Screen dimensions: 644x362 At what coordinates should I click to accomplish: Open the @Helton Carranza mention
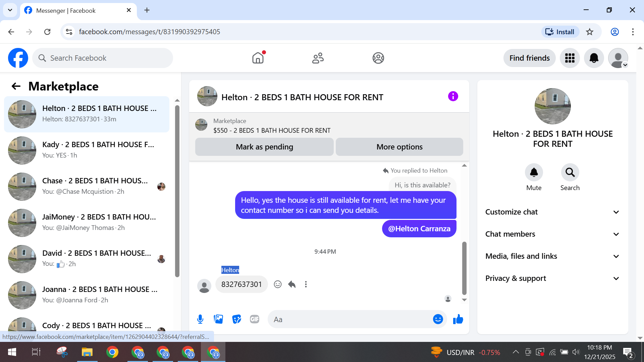(x=419, y=229)
